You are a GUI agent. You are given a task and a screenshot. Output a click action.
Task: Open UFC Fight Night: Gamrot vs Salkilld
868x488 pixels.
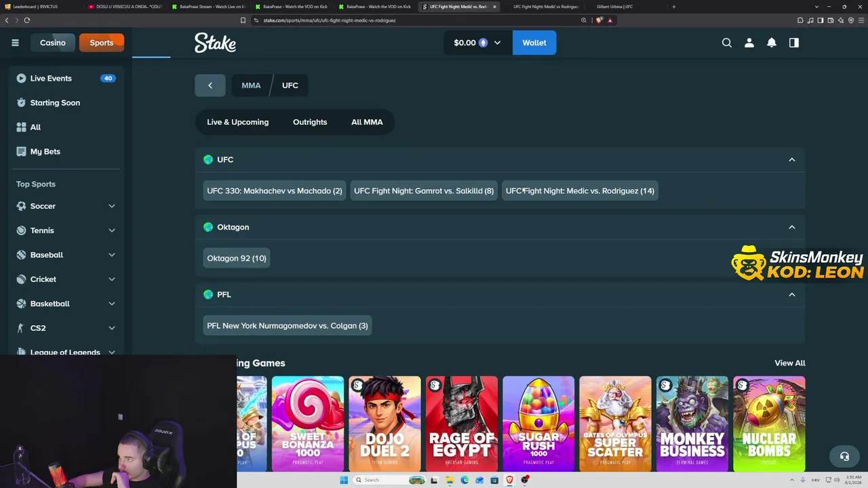tap(424, 191)
